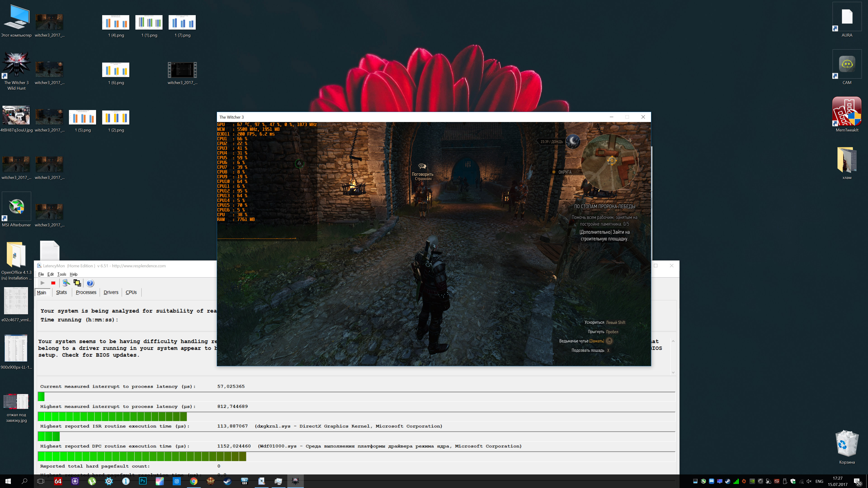Open the Edit menu in LatencyMon
This screenshot has width=868, height=488.
coord(50,274)
